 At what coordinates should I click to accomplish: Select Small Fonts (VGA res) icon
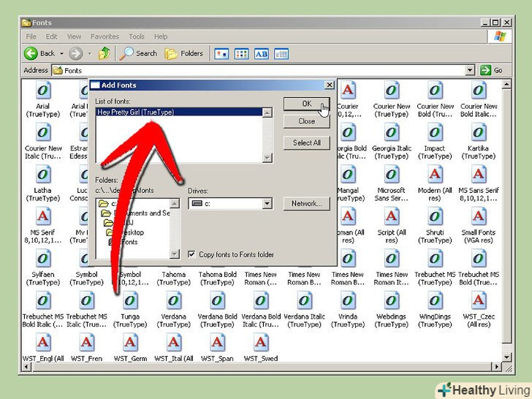479,216
